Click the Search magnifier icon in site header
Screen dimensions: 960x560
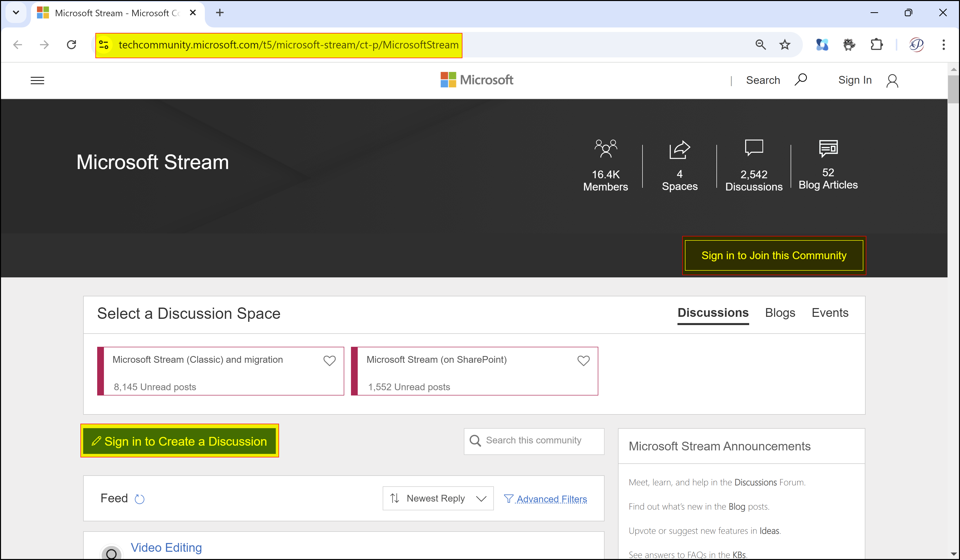(801, 80)
